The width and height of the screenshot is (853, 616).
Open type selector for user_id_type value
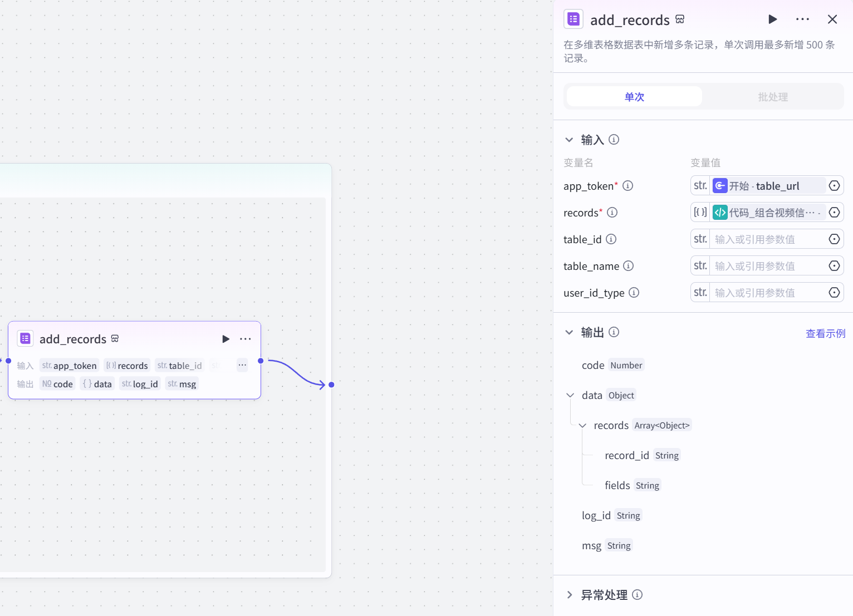pyautogui.click(x=700, y=293)
